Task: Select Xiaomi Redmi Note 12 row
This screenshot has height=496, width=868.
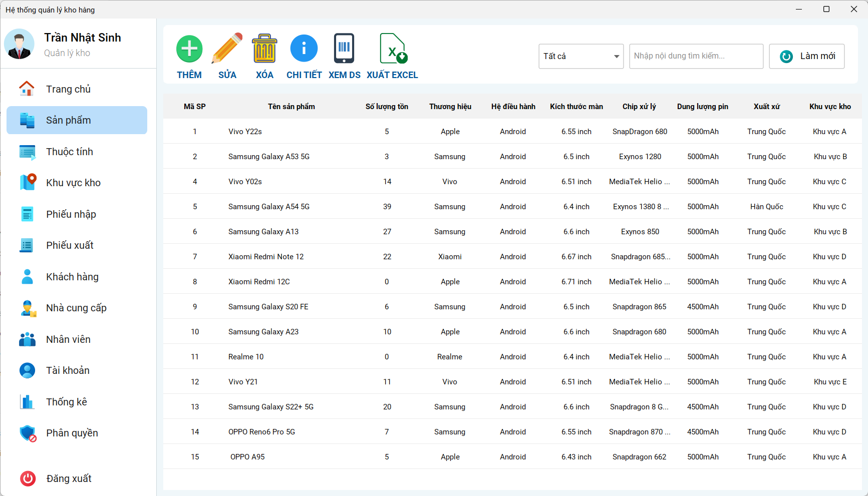Action: 512,257
